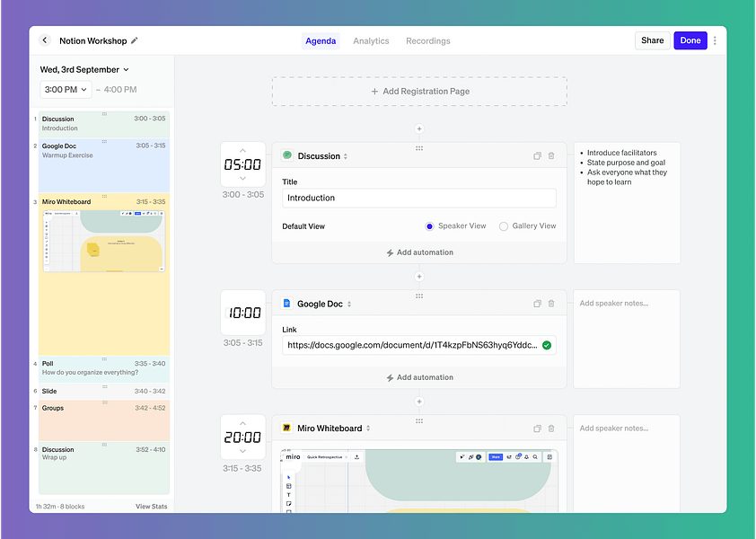
Task: Click the blue Google Doc block icon
Action: [x=287, y=303]
